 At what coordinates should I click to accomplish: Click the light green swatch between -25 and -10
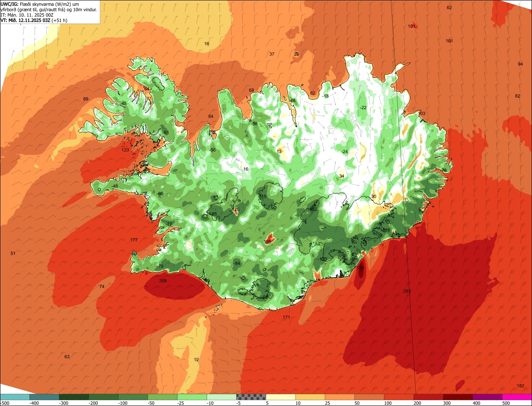(192, 397)
